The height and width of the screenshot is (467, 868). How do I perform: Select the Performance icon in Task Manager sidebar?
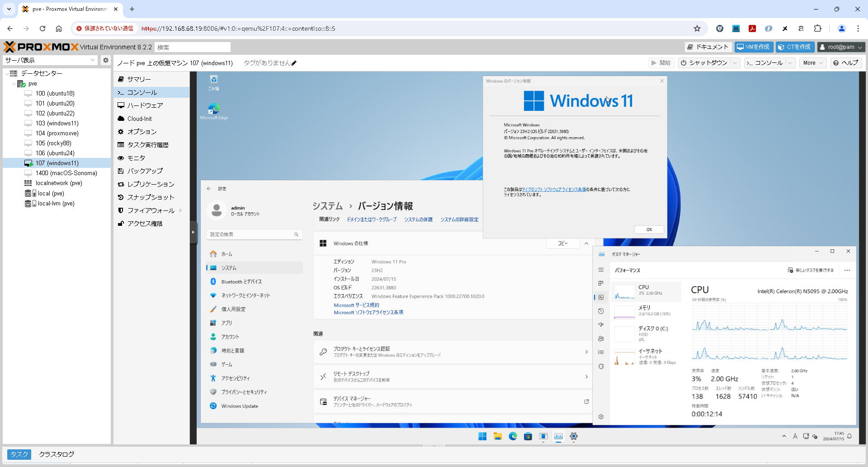[x=601, y=297]
